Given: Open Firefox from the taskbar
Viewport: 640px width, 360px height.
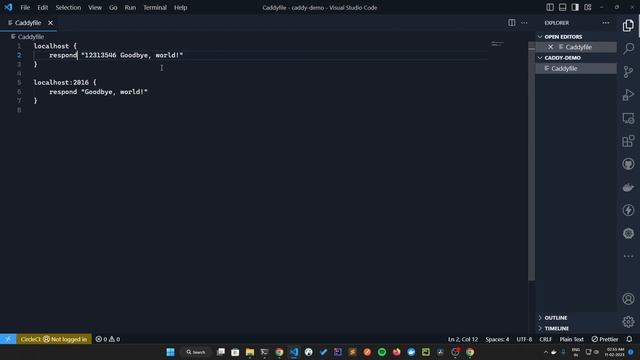Looking at the screenshot, I should (x=396, y=352).
